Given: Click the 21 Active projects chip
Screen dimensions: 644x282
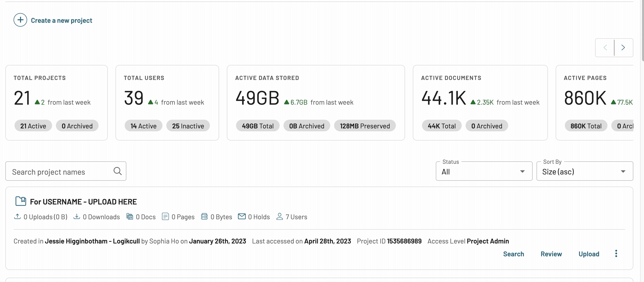Looking at the screenshot, I should [33, 125].
